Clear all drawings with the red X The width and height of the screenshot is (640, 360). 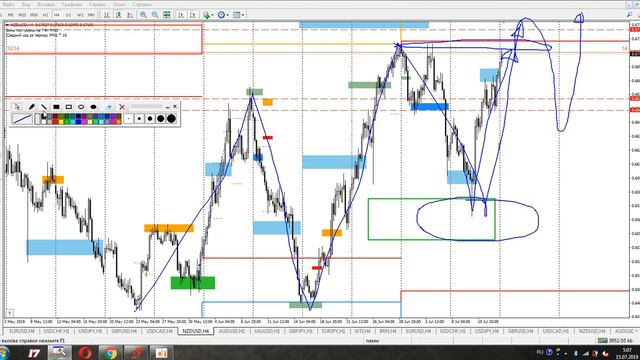122,107
